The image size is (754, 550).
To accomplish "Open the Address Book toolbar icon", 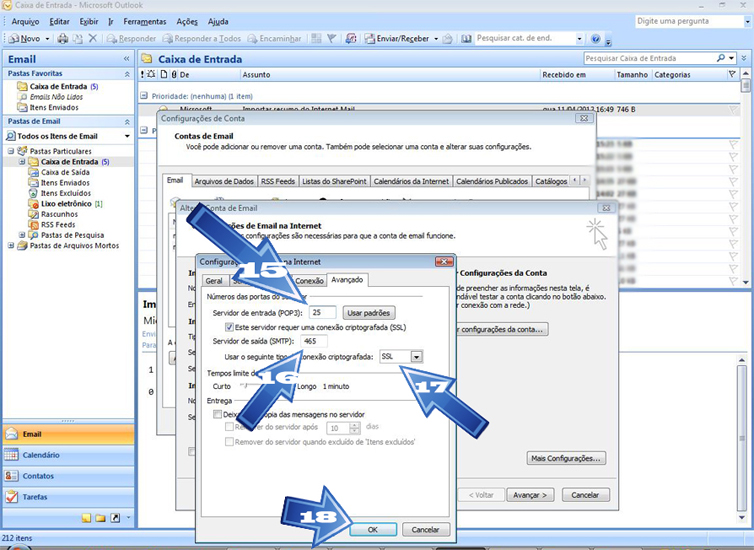I will 466,38.
